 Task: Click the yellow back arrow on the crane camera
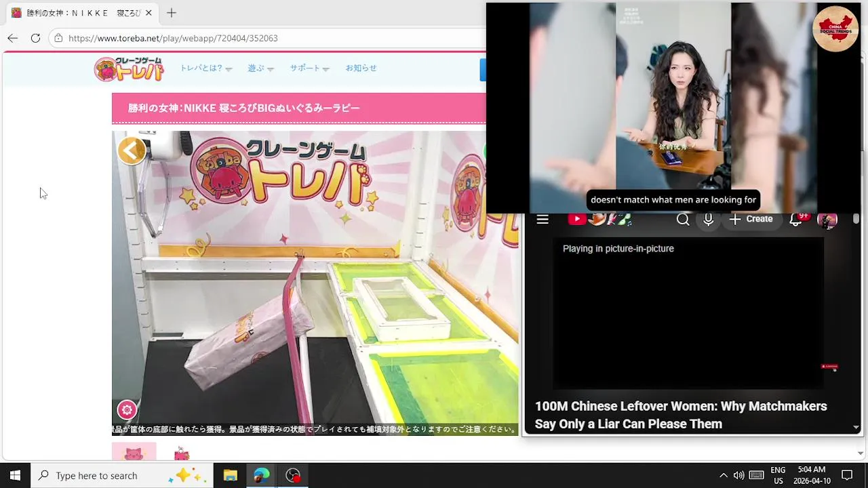coord(132,150)
